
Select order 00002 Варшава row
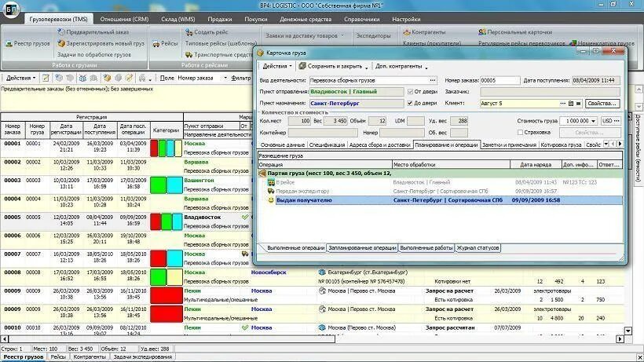[126, 166]
